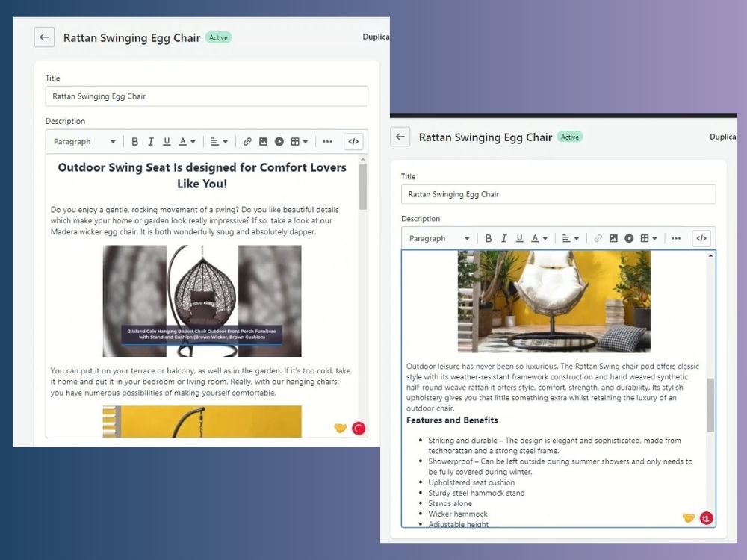Select egg chair product image in left editor
This screenshot has height=560, width=747.
pos(202,301)
